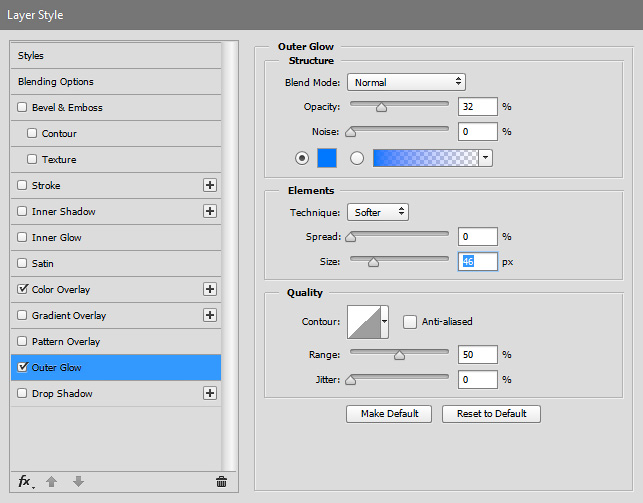The width and height of the screenshot is (643, 503).
Task: Click the Size field showing 46
Action: [x=478, y=262]
